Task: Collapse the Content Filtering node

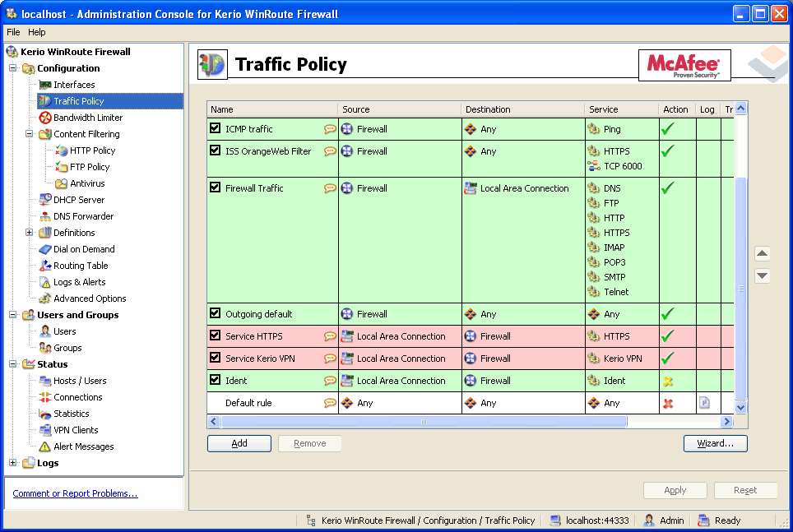Action: tap(29, 133)
